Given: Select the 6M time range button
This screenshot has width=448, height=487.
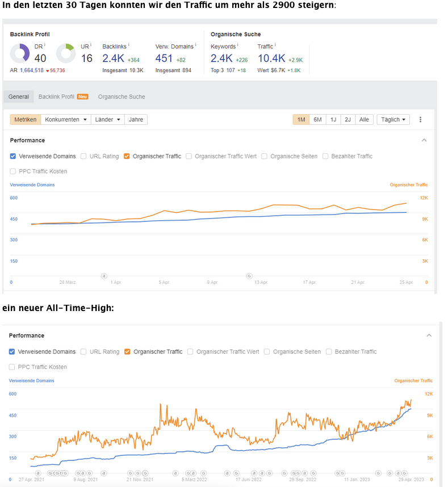Looking at the screenshot, I should pos(317,120).
